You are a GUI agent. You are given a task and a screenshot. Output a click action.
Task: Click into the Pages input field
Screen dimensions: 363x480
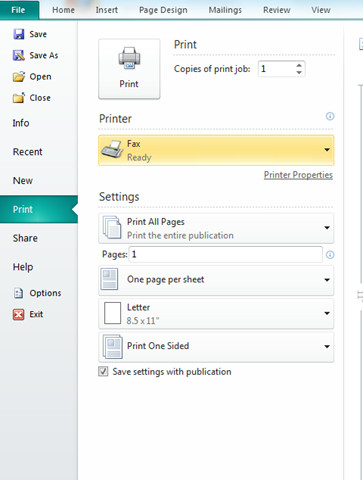pos(226,255)
